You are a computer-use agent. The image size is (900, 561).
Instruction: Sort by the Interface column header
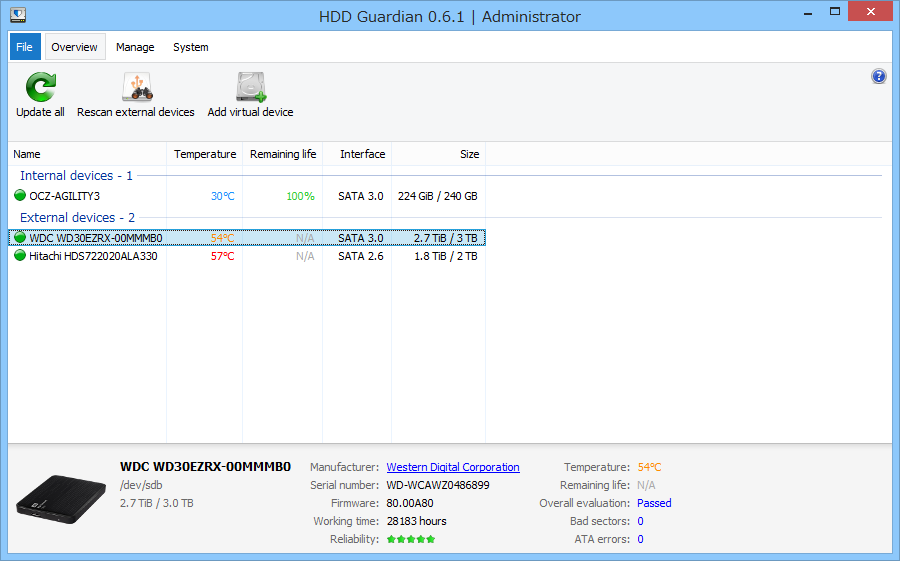tap(358, 154)
